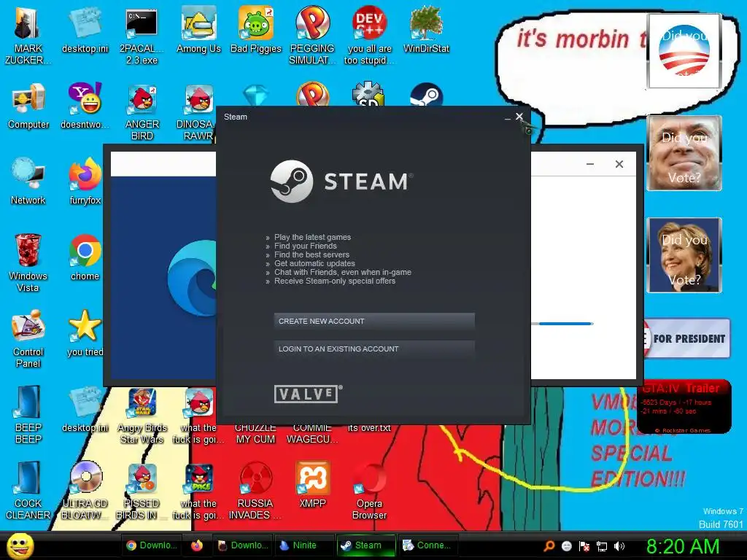Screen dimensions: 747x560
Task: Choose Login to an Existing Account
Action: tap(374, 349)
